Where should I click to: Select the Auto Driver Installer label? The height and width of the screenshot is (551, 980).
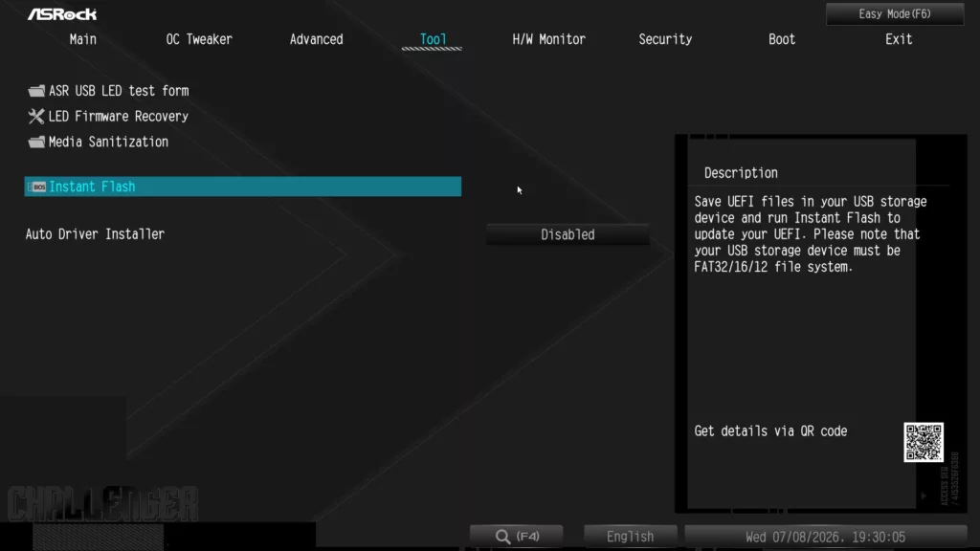click(x=95, y=234)
